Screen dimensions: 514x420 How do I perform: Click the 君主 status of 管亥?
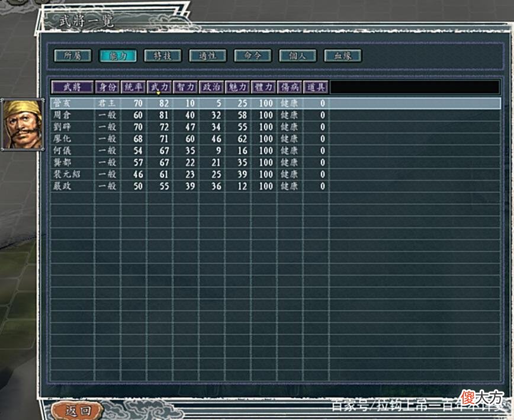pyautogui.click(x=107, y=103)
